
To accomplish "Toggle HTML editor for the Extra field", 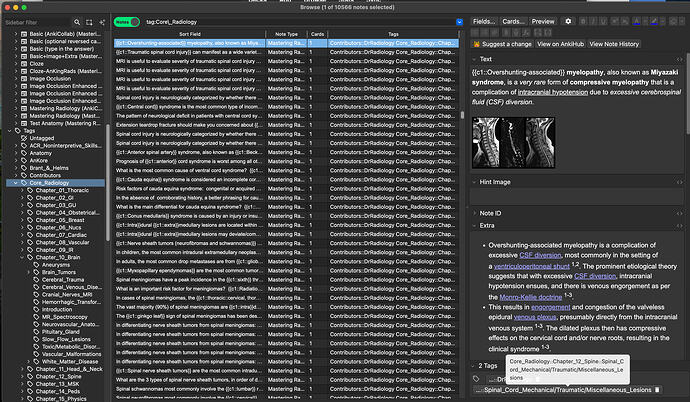I will pos(679,226).
